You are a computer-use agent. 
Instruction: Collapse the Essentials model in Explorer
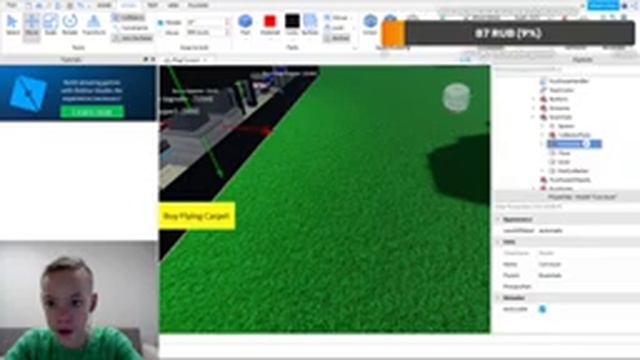[x=533, y=117]
